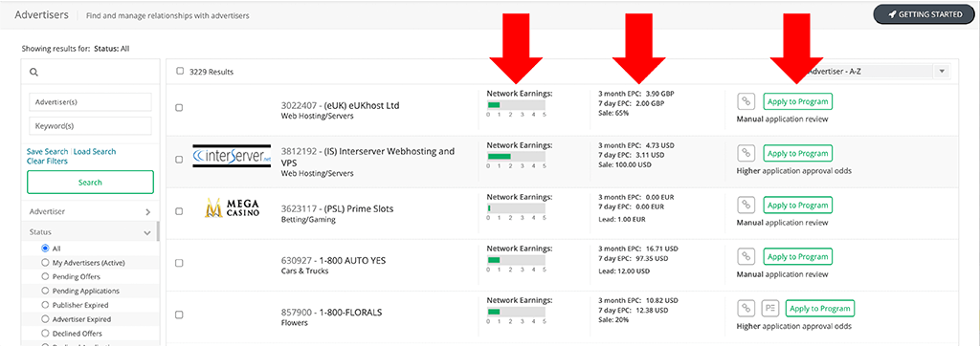Collapse the Status filter section

tap(147, 232)
